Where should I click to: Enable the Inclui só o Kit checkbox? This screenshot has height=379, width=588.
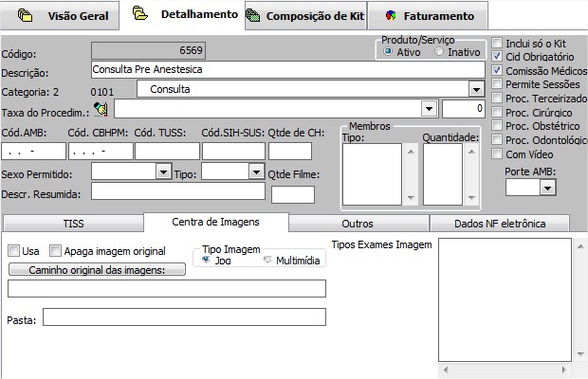[497, 44]
